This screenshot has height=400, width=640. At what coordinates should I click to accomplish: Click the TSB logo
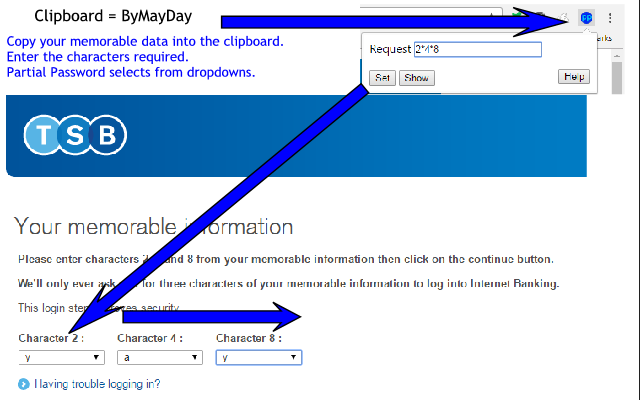(x=76, y=136)
